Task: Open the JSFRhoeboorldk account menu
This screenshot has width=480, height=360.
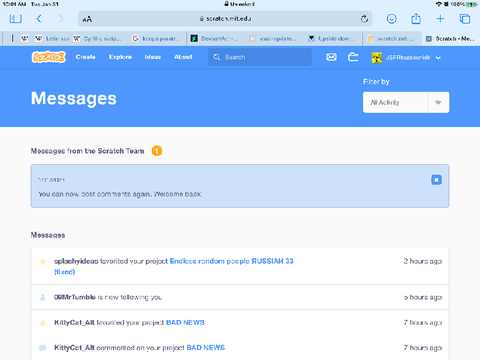Action: [406, 58]
